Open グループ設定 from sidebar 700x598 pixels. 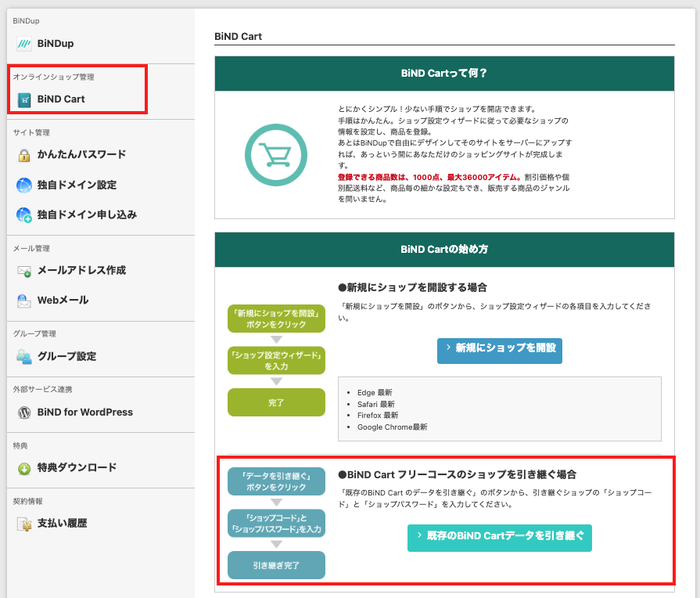point(67,356)
